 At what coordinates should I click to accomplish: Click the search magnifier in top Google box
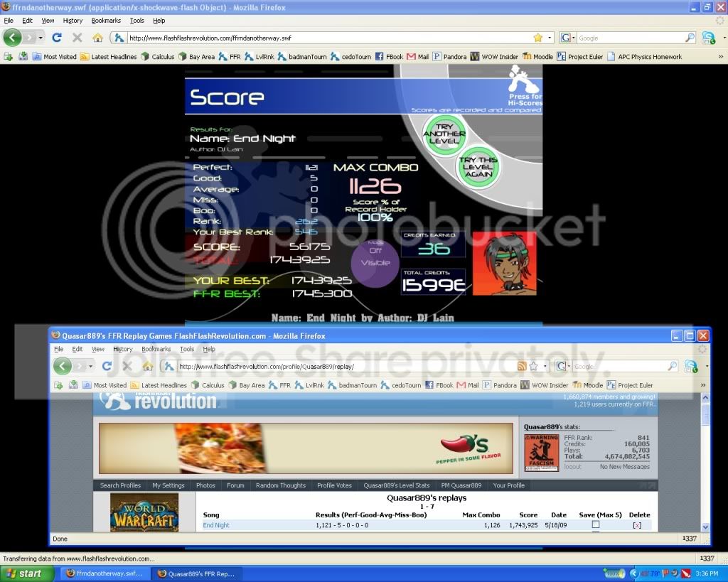(x=690, y=38)
